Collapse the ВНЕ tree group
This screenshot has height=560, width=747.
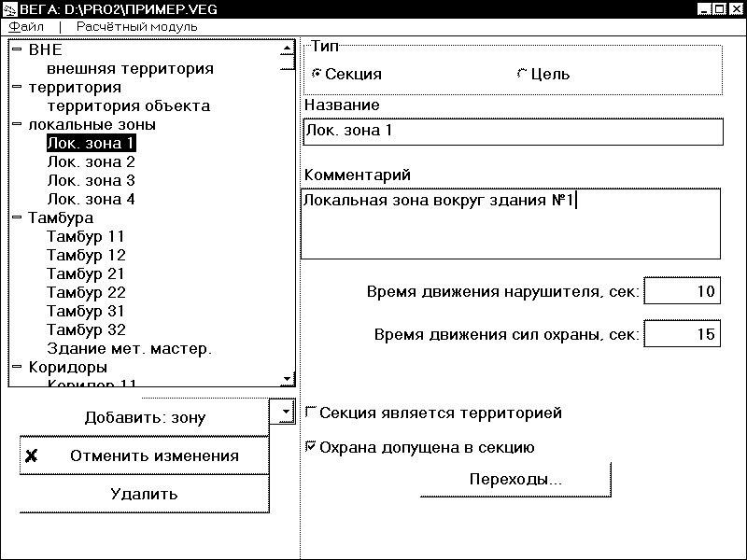point(17,49)
